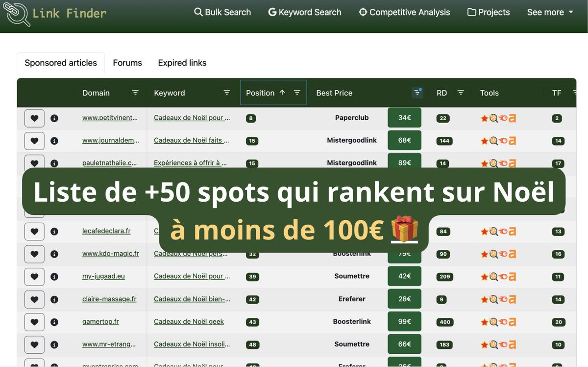Click Majestic star icon in gamertop.fr row

coord(484,322)
